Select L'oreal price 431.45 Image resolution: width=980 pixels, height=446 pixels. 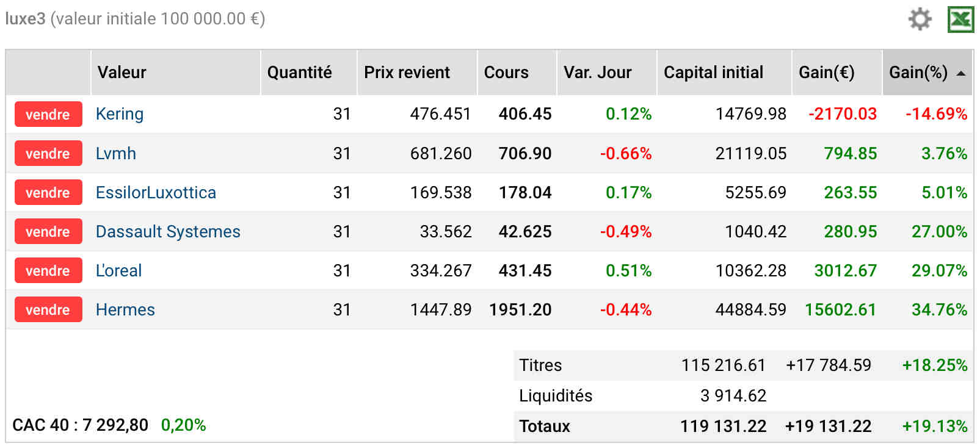pyautogui.click(x=525, y=270)
